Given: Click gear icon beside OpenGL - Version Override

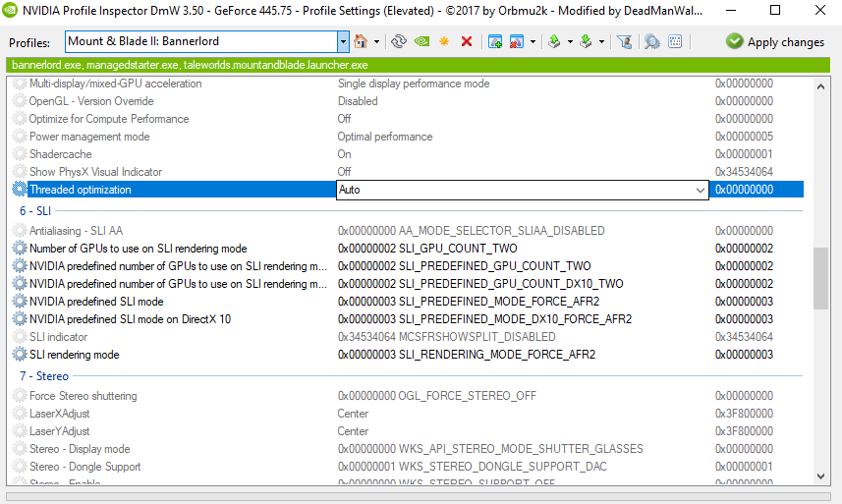Looking at the screenshot, I should coord(20,101).
